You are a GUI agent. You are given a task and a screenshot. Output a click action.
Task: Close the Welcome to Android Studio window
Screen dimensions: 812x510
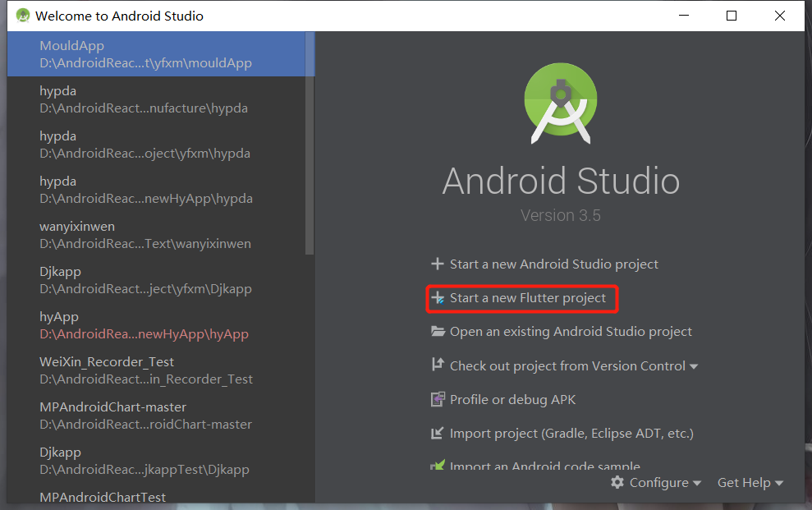779,16
